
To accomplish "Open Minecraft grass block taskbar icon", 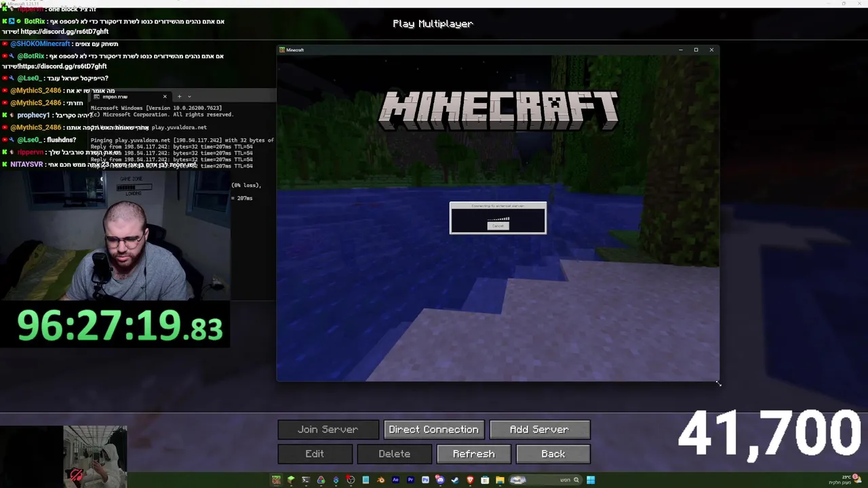I will pos(276,480).
